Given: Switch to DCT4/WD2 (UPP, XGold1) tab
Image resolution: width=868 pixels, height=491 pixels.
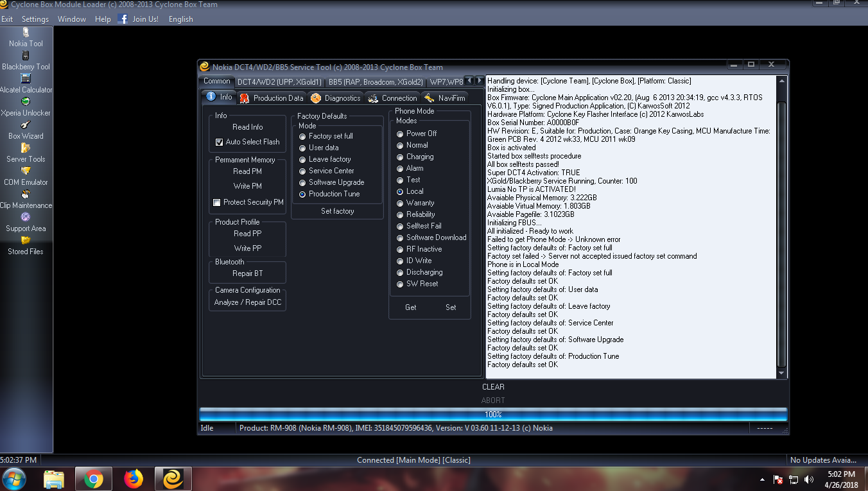Looking at the screenshot, I should pos(279,82).
